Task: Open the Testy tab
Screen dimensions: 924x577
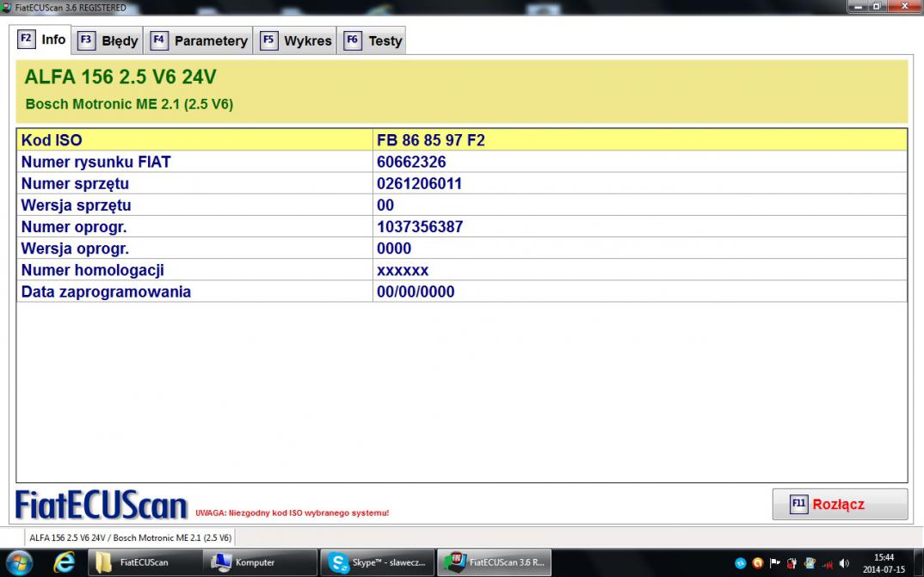Action: [x=372, y=40]
